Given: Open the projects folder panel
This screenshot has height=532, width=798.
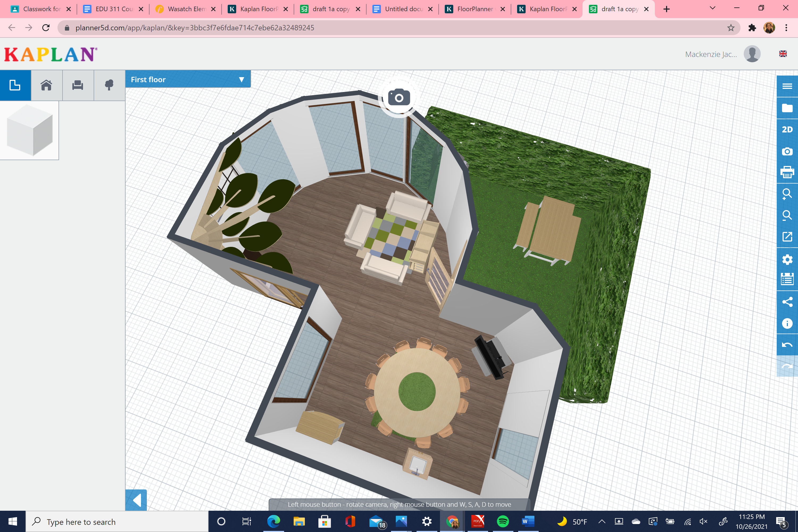Looking at the screenshot, I should 787,108.
